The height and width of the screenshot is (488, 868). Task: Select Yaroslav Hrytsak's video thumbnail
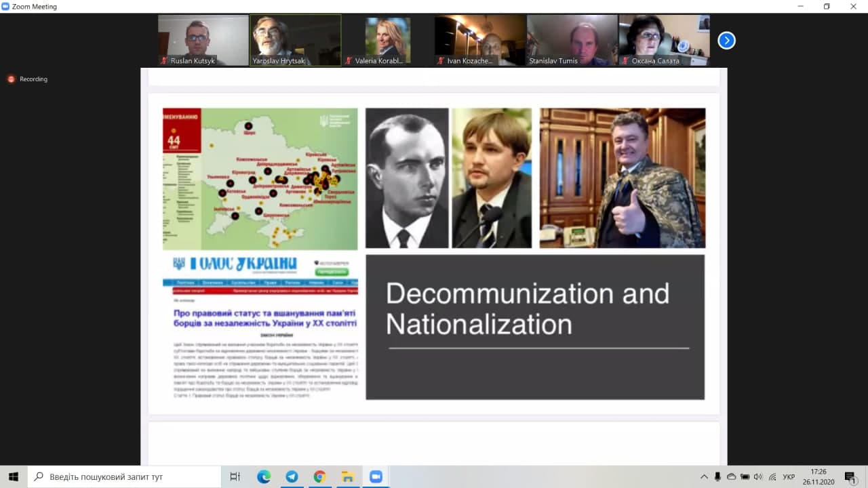tap(295, 40)
